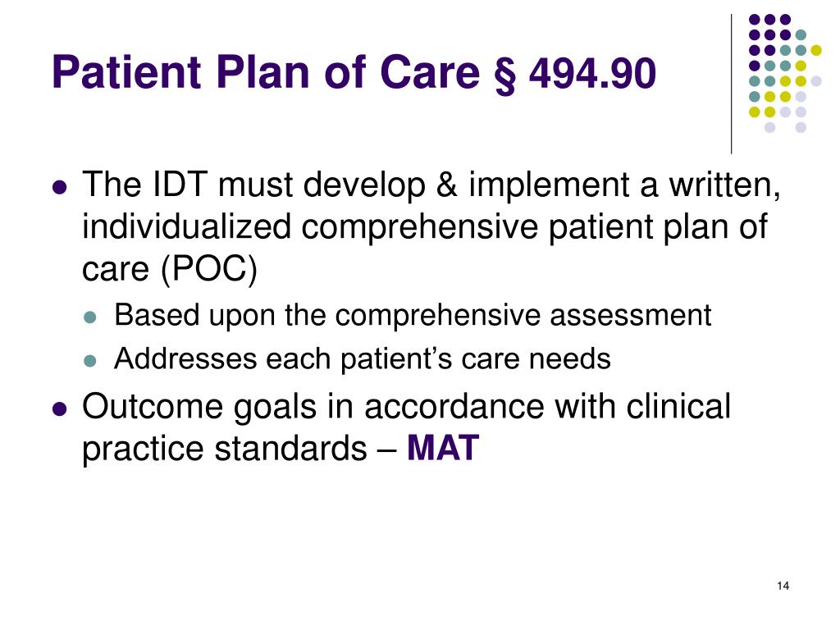The image size is (840, 630).
Task: Click the bold purple 'MAT' text
Action: point(442,449)
